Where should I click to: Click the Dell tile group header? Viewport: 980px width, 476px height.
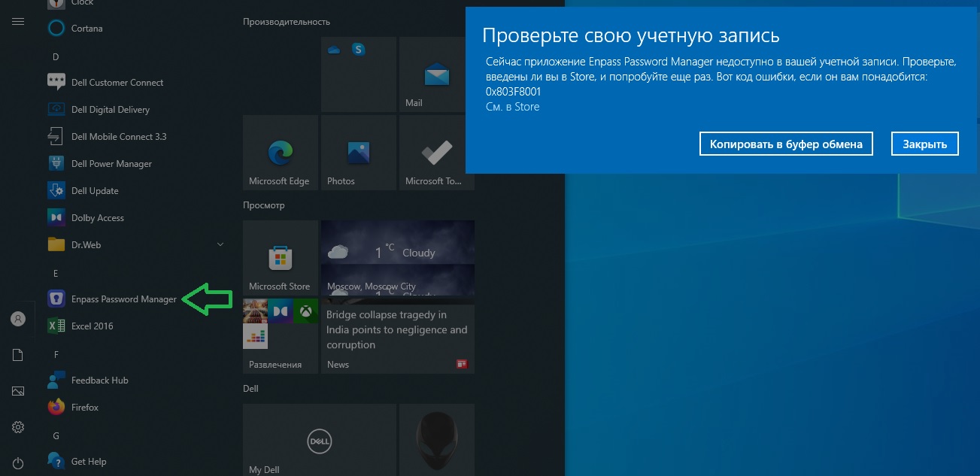click(x=250, y=389)
